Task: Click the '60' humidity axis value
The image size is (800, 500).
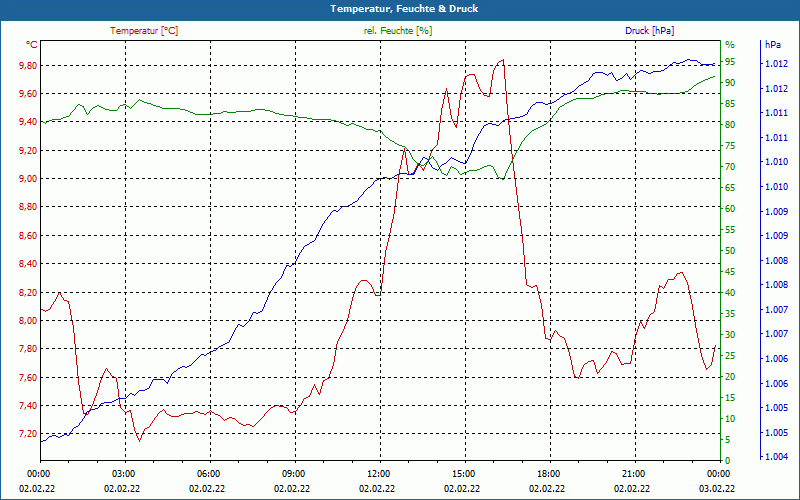Action: point(730,209)
